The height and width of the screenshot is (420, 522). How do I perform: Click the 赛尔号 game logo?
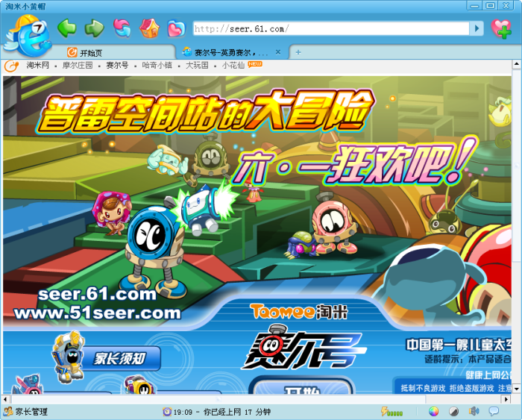(x=304, y=347)
